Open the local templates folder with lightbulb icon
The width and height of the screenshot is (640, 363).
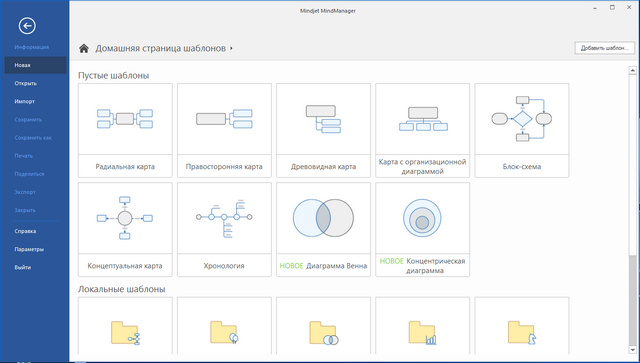tap(224, 333)
